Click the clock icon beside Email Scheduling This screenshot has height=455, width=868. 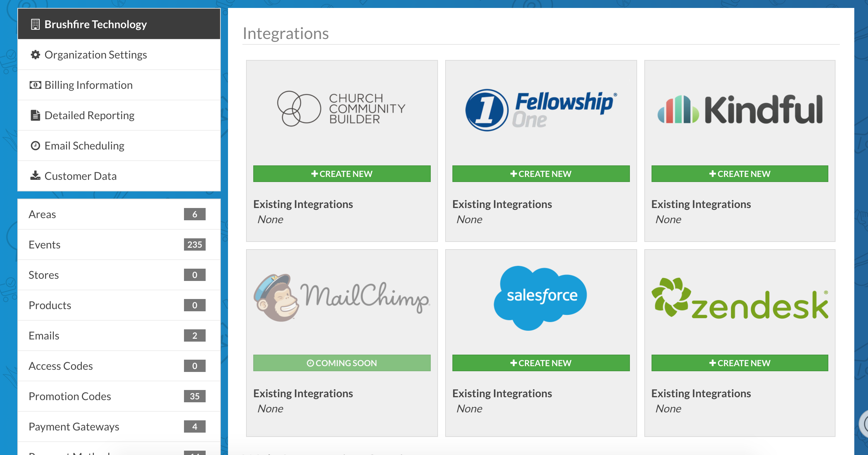(35, 146)
